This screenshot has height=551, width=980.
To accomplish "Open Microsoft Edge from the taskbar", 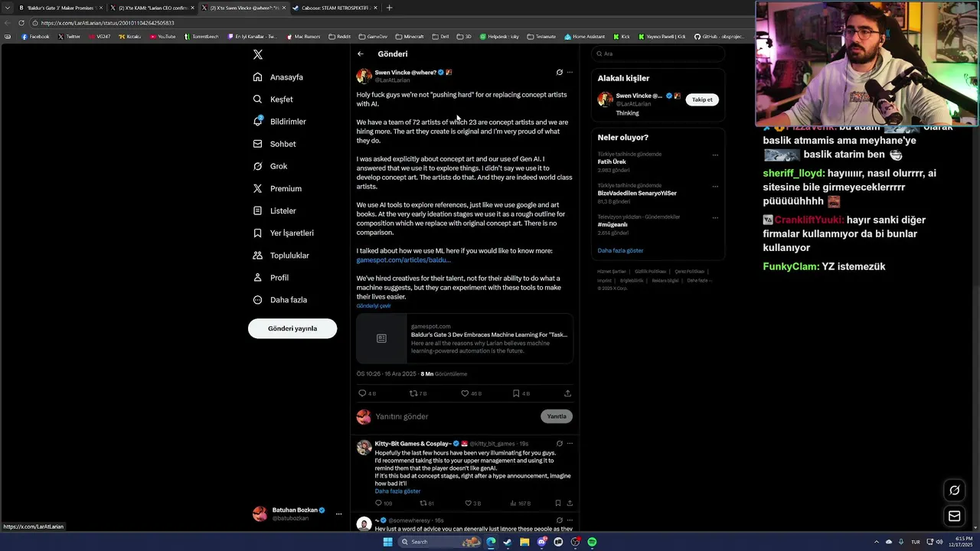I will [491, 542].
